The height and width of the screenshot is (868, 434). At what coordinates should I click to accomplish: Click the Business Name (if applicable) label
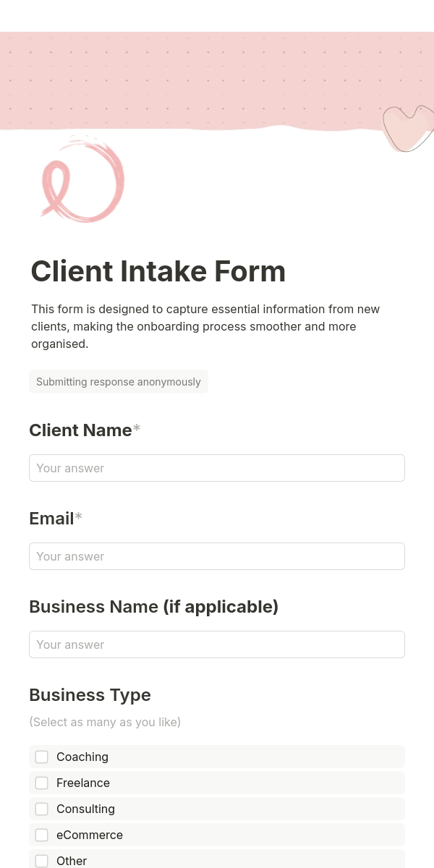tap(153, 607)
